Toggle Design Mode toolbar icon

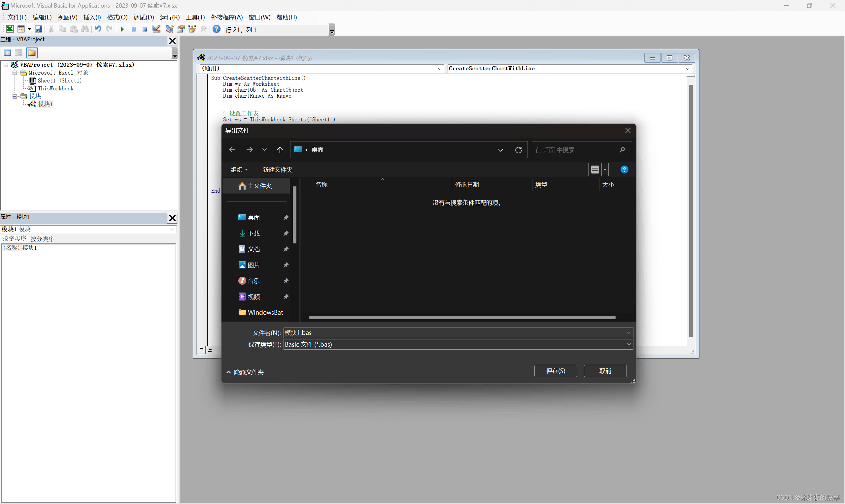click(156, 29)
